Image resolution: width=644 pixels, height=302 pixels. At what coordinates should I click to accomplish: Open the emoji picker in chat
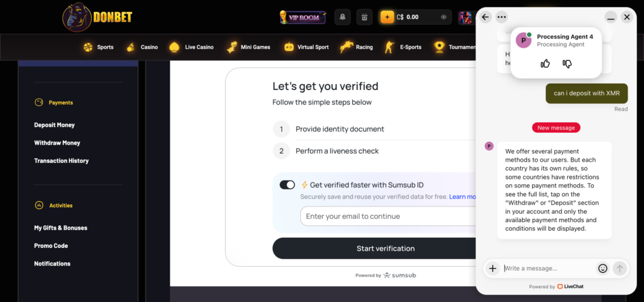602,268
